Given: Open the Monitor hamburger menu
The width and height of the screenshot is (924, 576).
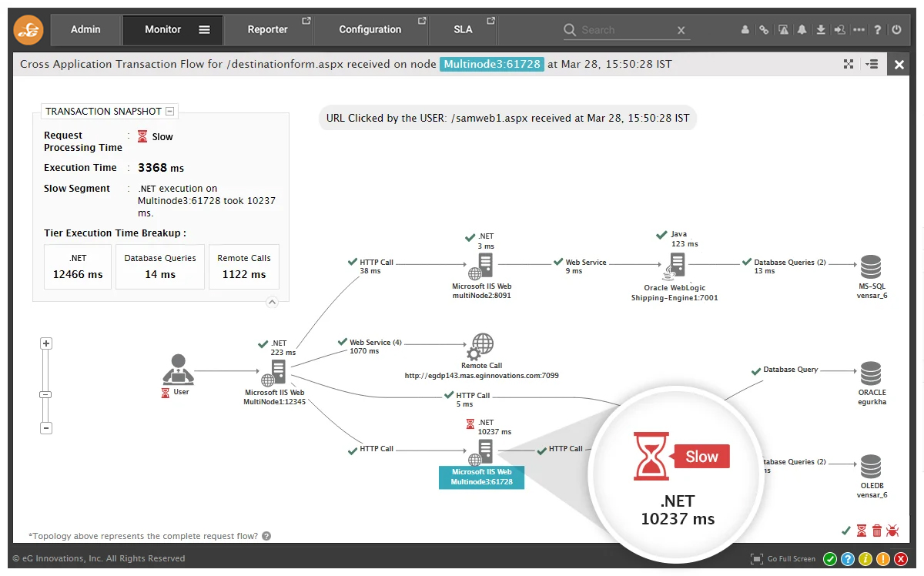Looking at the screenshot, I should (204, 30).
